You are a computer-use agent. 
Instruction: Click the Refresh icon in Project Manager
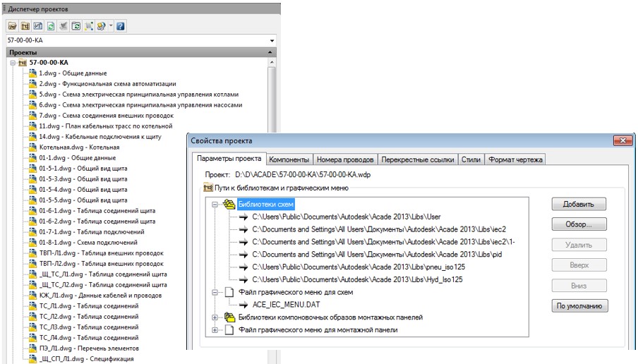51,26
